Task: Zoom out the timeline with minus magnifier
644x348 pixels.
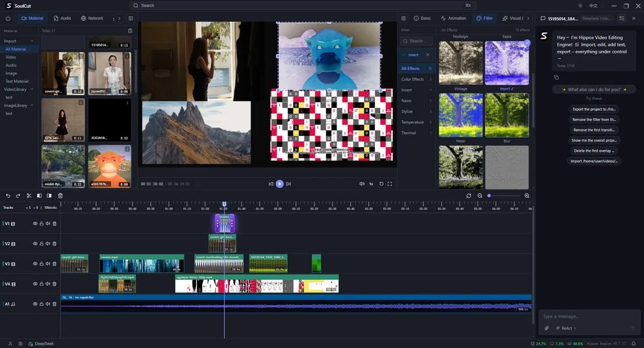Action: [480, 196]
